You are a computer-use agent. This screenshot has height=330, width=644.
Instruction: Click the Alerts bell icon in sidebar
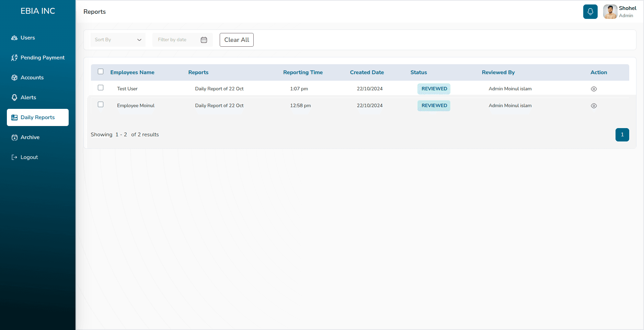click(14, 98)
